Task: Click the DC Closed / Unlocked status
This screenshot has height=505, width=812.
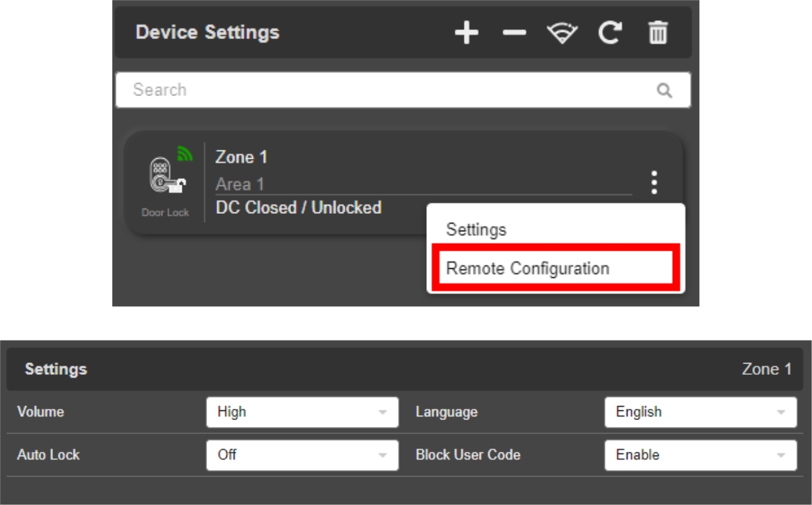Action: click(299, 208)
